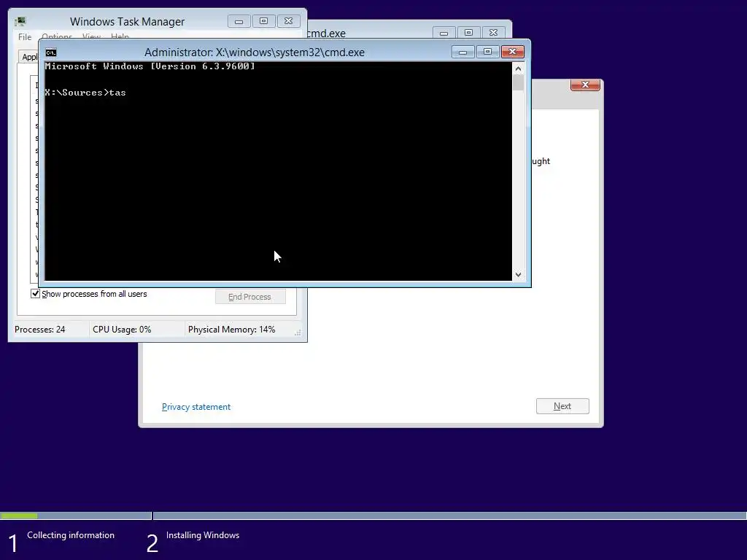Minimize the background cmd.exe window

pos(444,33)
